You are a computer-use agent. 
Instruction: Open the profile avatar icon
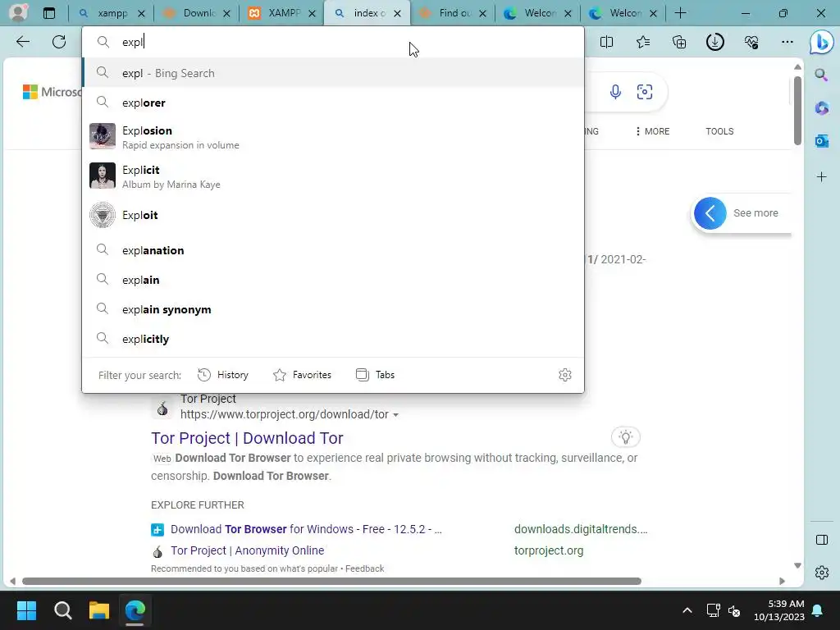click(18, 13)
